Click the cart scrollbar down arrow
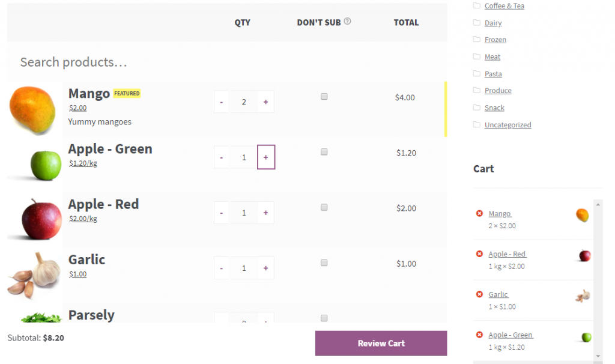Viewport: 615px width, 364px height. click(598, 356)
